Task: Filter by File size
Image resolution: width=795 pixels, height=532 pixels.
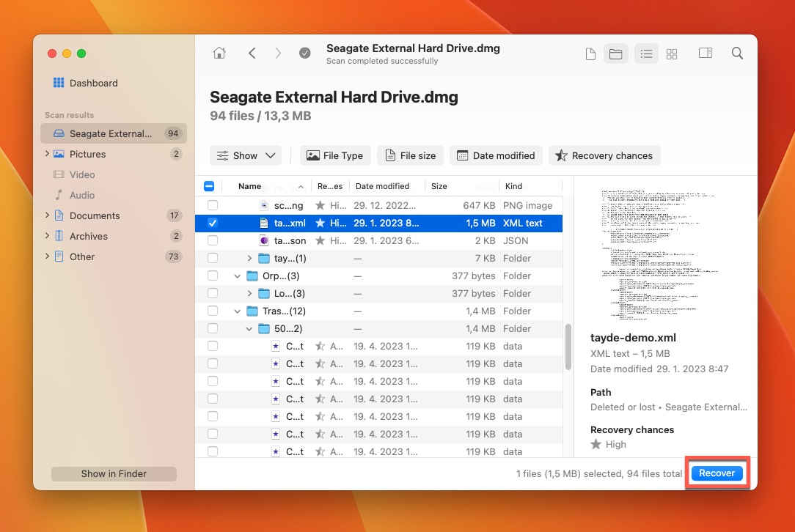Action: pyautogui.click(x=410, y=155)
